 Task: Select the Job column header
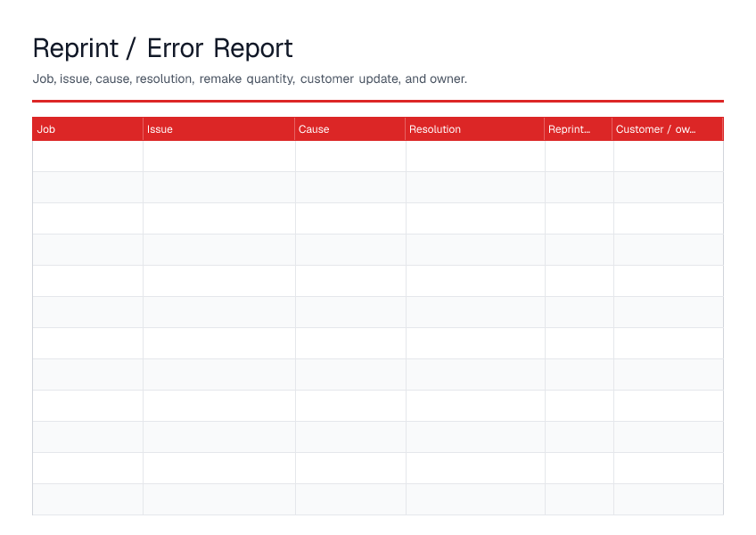87,129
